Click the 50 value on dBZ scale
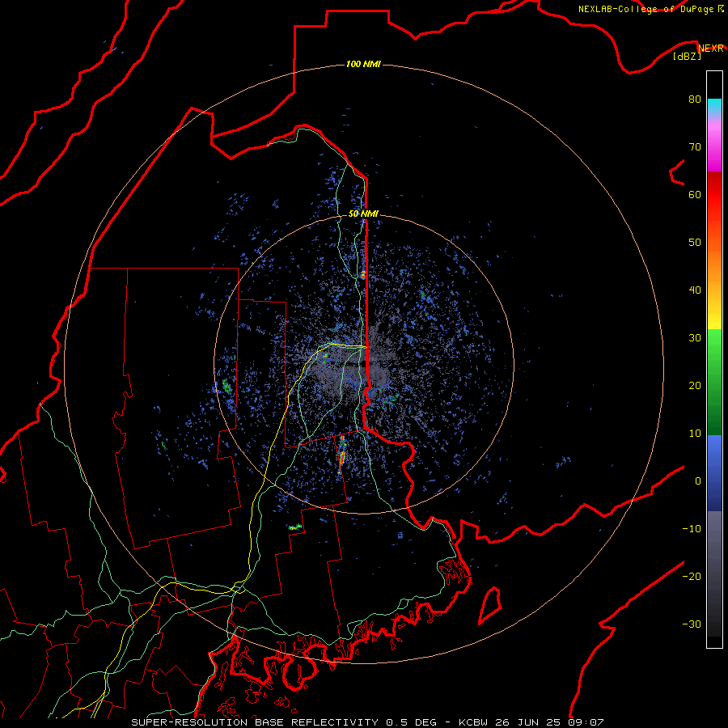This screenshot has width=728, height=728. (695, 243)
